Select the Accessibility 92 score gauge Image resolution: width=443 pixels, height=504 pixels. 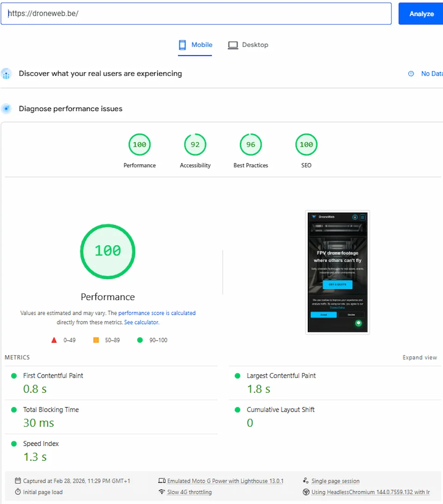[195, 144]
